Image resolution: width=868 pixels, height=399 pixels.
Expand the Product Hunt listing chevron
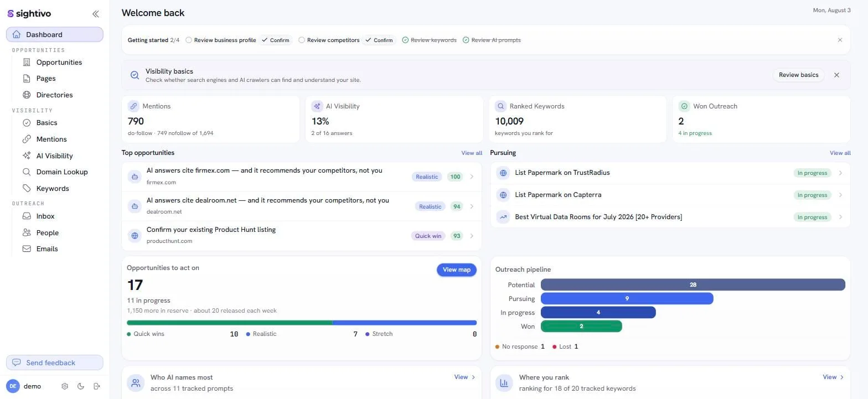pos(472,236)
